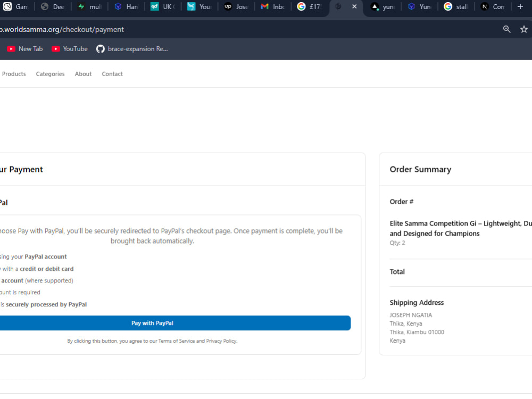Switch to the 'Yun' tab with shield icon

pyautogui.click(x=420, y=7)
